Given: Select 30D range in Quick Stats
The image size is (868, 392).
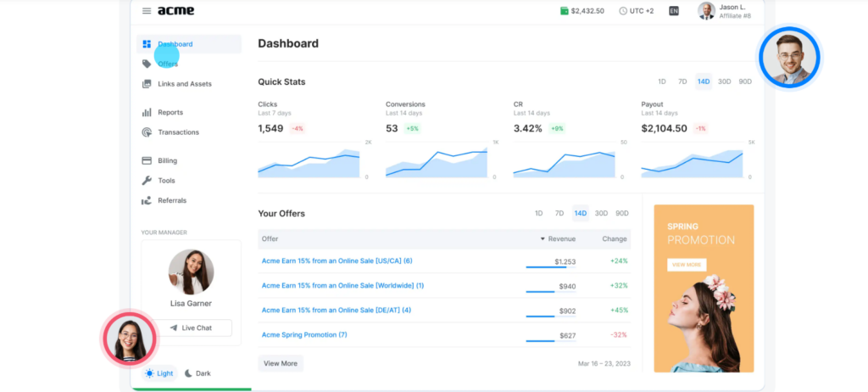Looking at the screenshot, I should coord(725,81).
